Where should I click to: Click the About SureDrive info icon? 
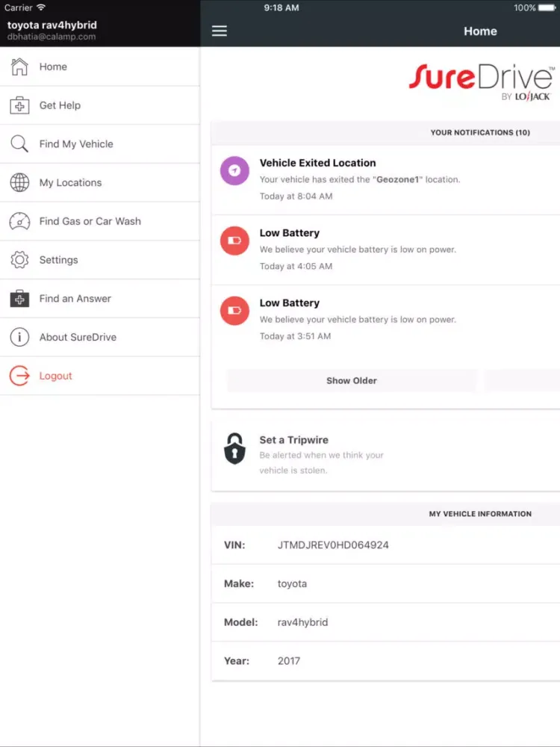point(19,338)
